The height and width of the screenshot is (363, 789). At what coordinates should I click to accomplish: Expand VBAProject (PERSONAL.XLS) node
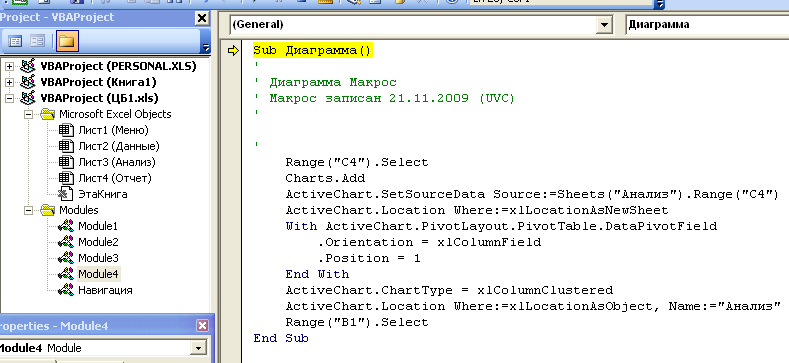tap(9, 66)
